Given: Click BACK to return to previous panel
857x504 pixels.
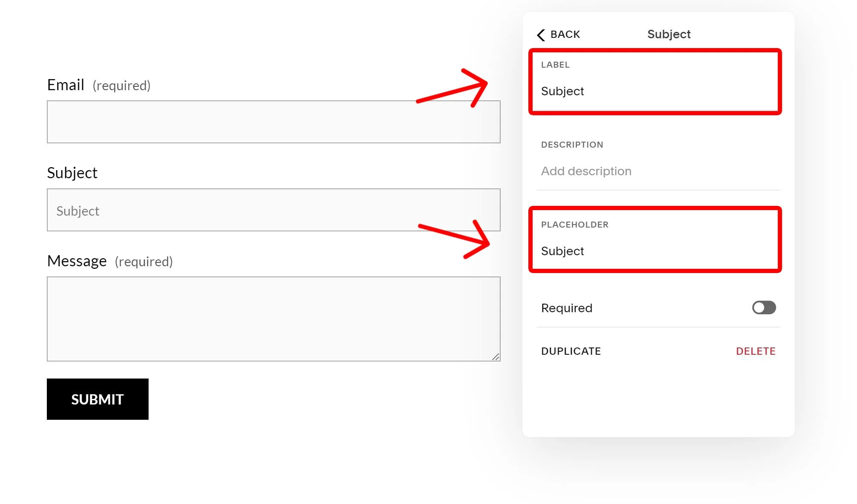Looking at the screenshot, I should pos(565,34).
